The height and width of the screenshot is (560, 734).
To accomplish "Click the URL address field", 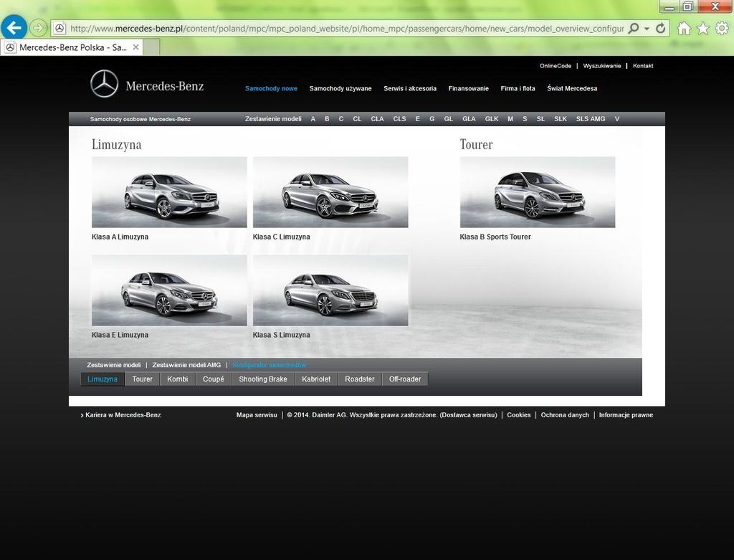I will [346, 29].
